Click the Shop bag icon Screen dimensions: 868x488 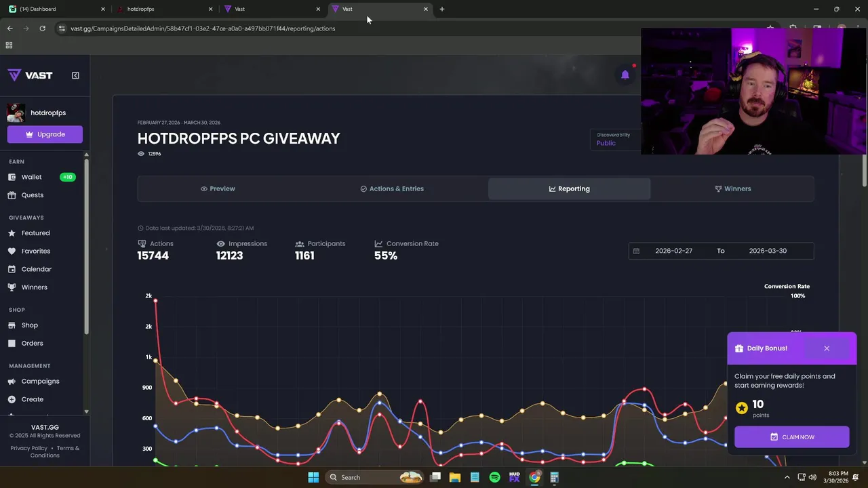click(12, 325)
